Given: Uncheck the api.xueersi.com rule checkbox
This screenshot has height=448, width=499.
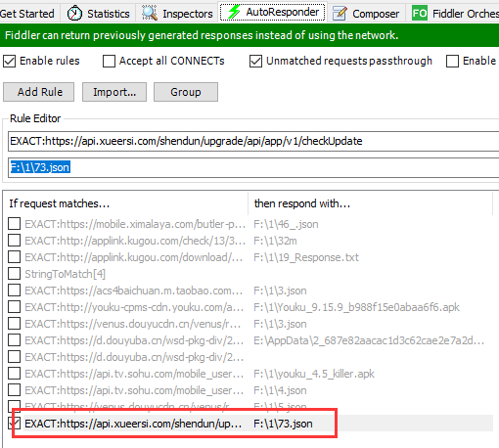Looking at the screenshot, I should [14, 424].
